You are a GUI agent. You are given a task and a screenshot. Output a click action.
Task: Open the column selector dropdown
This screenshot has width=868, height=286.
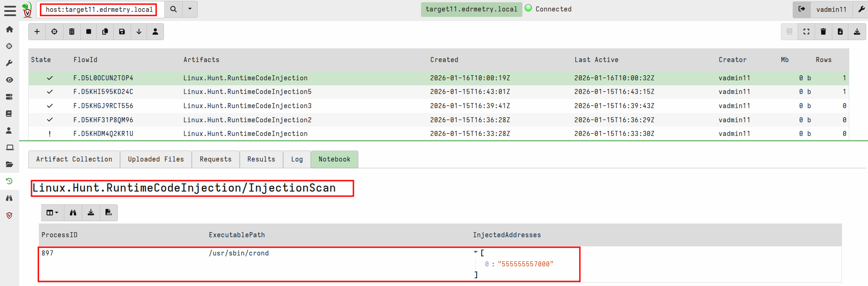pos(53,213)
